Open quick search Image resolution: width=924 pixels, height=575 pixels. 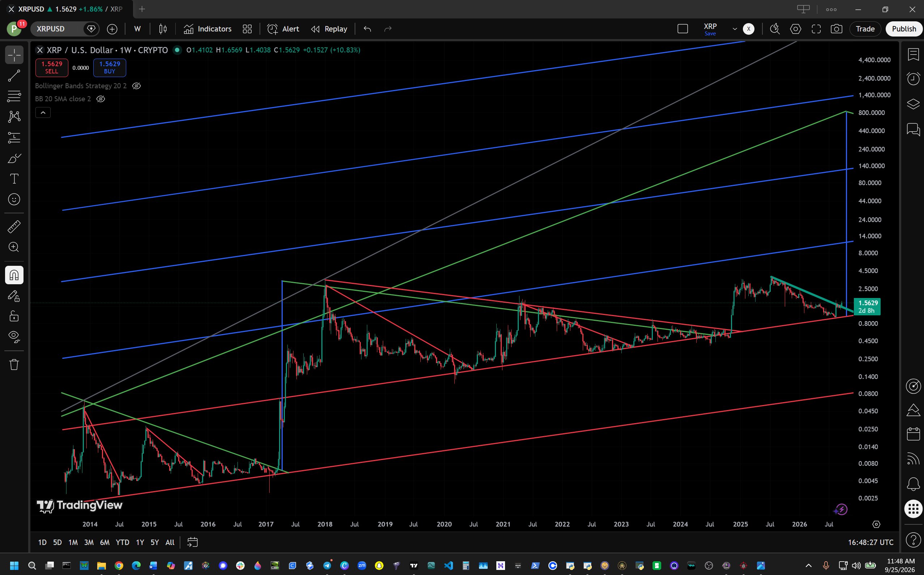(x=775, y=29)
